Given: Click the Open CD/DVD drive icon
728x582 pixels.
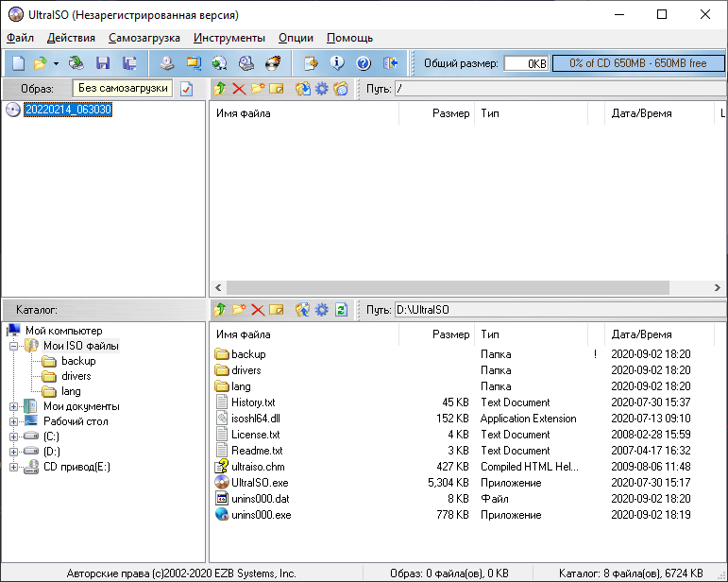Looking at the screenshot, I should point(76,63).
